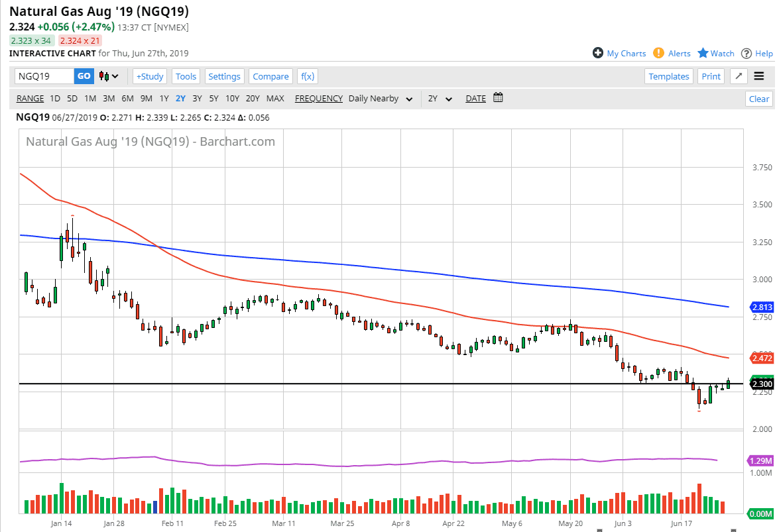Click the RANGE label

[x=30, y=99]
